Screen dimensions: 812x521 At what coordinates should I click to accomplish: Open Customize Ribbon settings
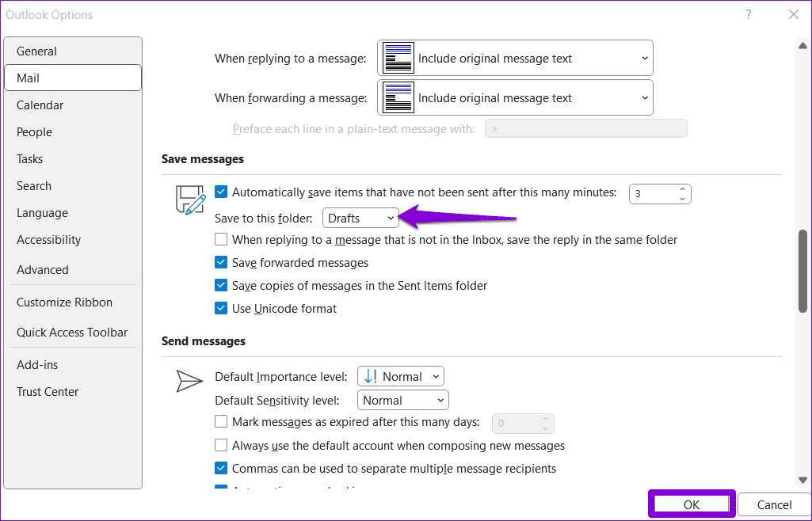pyautogui.click(x=73, y=302)
